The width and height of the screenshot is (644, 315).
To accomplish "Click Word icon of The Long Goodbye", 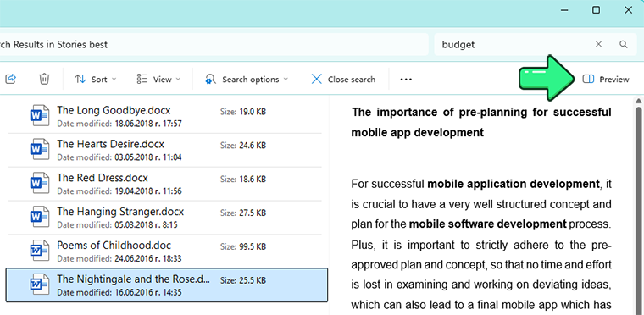I will [40, 116].
